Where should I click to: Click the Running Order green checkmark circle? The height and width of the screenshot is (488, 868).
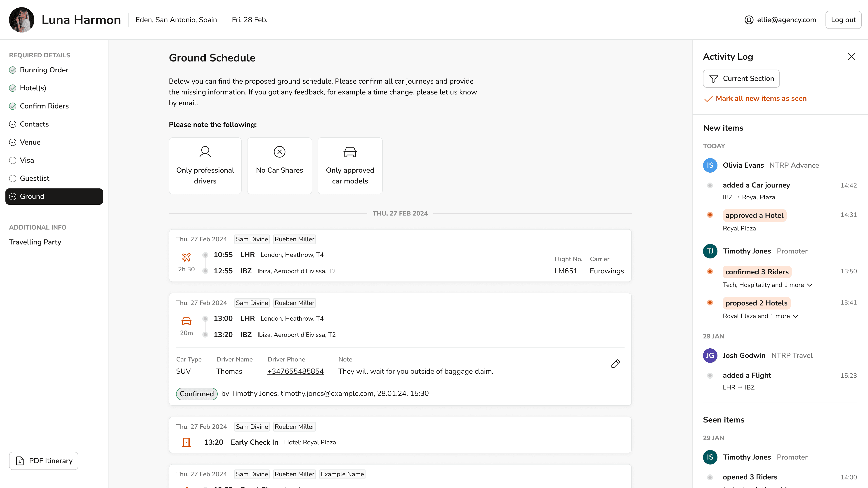pyautogui.click(x=13, y=70)
